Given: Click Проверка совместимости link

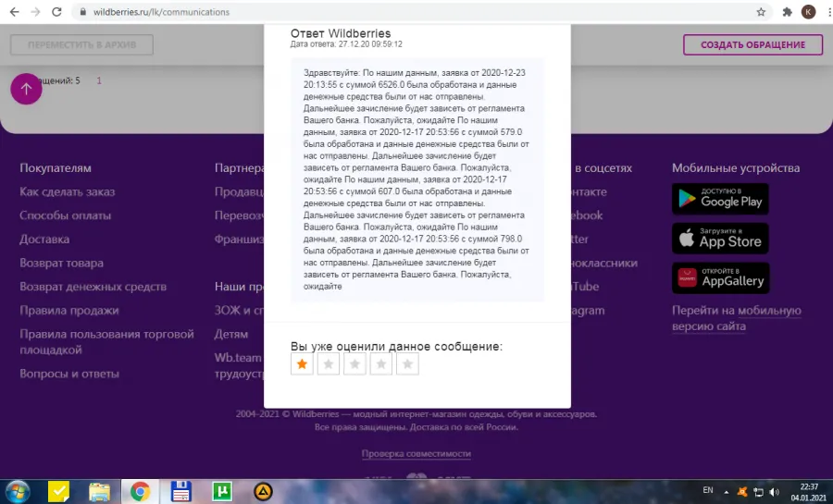Looking at the screenshot, I should click(416, 453).
